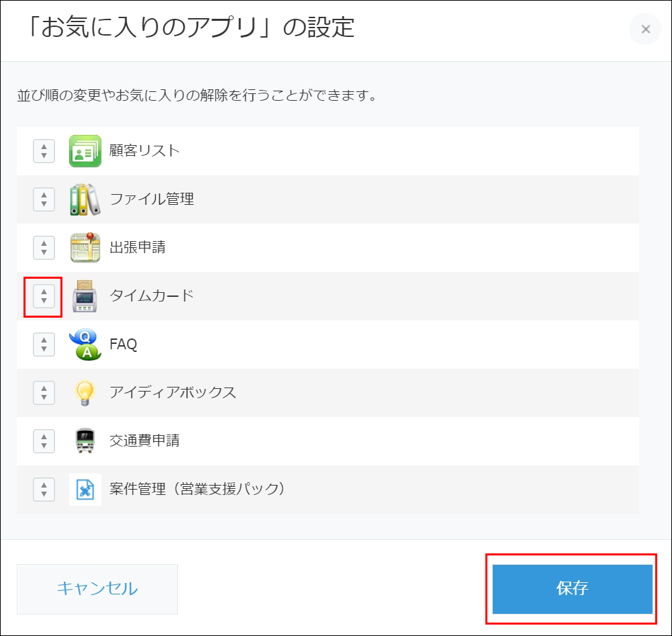Click the タイムカード time clock icon
This screenshot has height=636, width=672.
pos(85,296)
